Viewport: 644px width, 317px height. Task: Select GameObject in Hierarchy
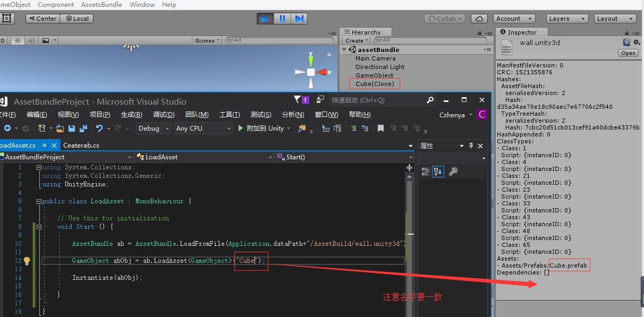[x=374, y=75]
